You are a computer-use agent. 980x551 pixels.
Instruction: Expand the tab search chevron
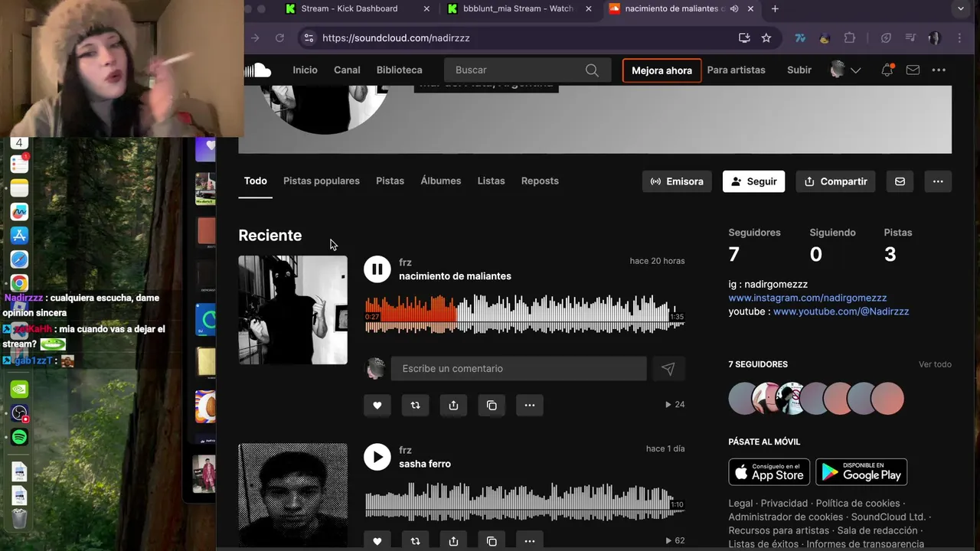coord(960,8)
